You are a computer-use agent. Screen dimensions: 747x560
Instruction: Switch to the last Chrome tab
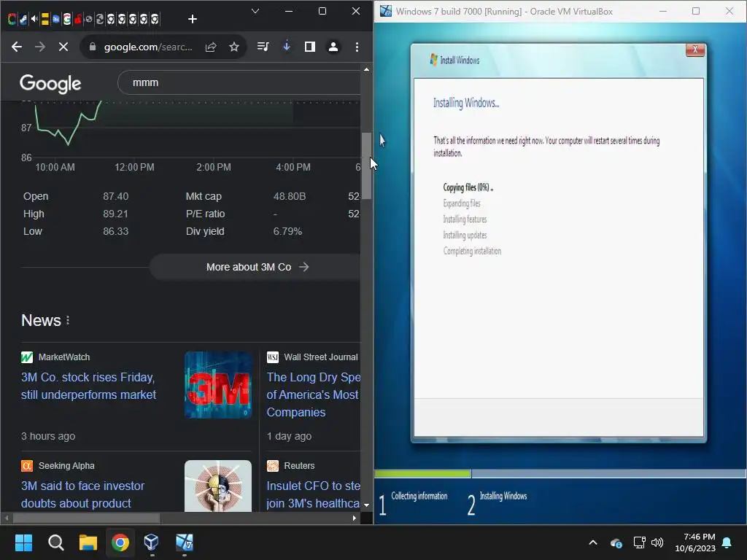point(155,19)
